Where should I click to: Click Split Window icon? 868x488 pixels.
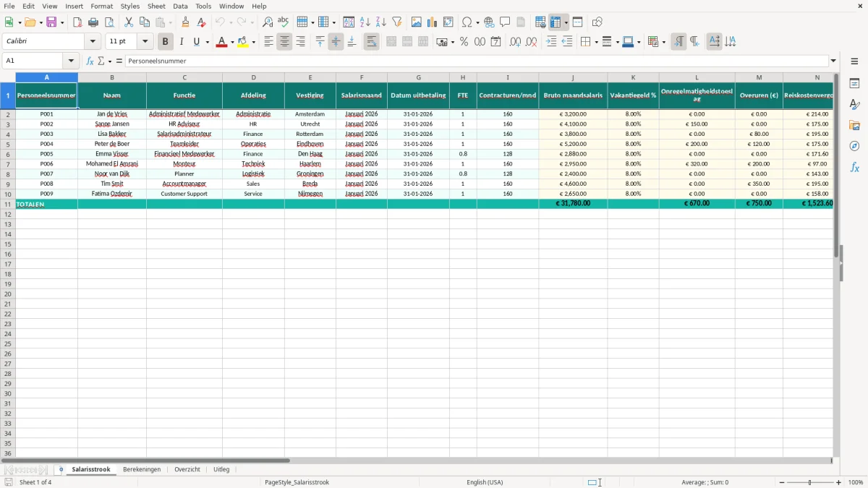pyautogui.click(x=578, y=22)
